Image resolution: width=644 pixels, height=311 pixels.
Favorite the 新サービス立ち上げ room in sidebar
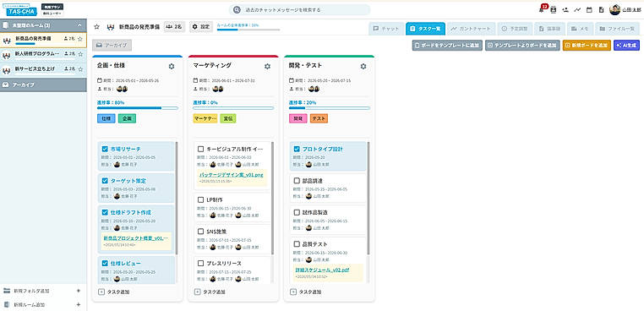coord(80,68)
